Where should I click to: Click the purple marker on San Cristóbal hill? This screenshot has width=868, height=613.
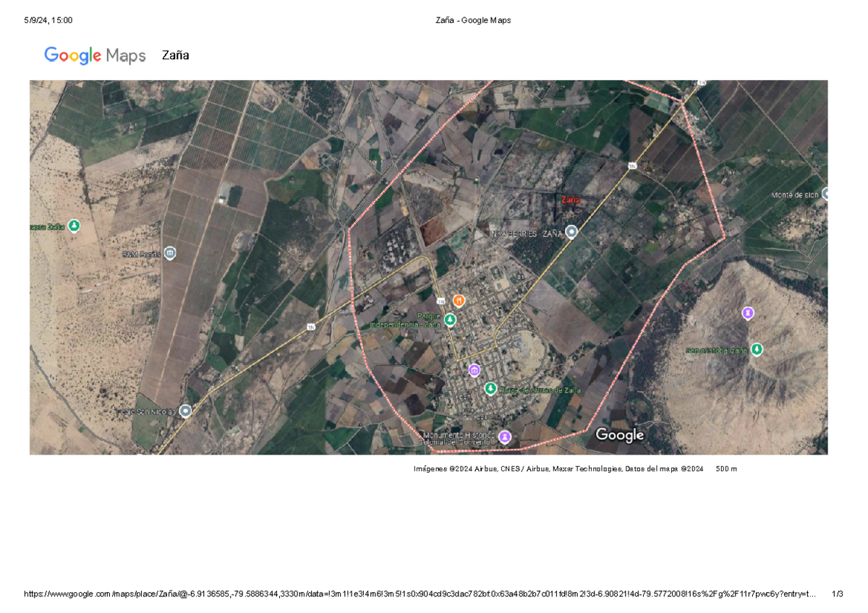748,312
